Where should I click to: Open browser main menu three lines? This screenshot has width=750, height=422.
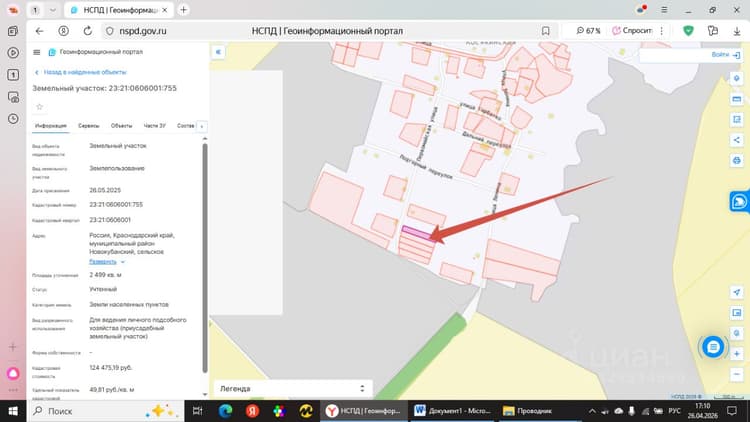[664, 10]
